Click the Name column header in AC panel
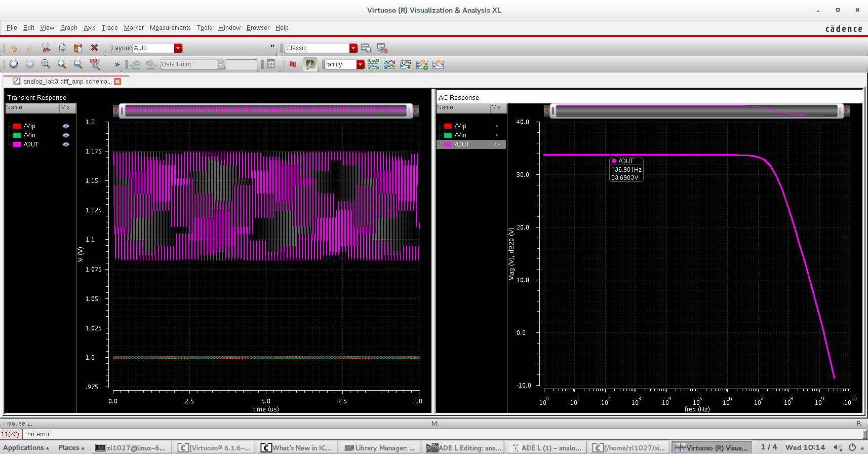 pos(463,108)
